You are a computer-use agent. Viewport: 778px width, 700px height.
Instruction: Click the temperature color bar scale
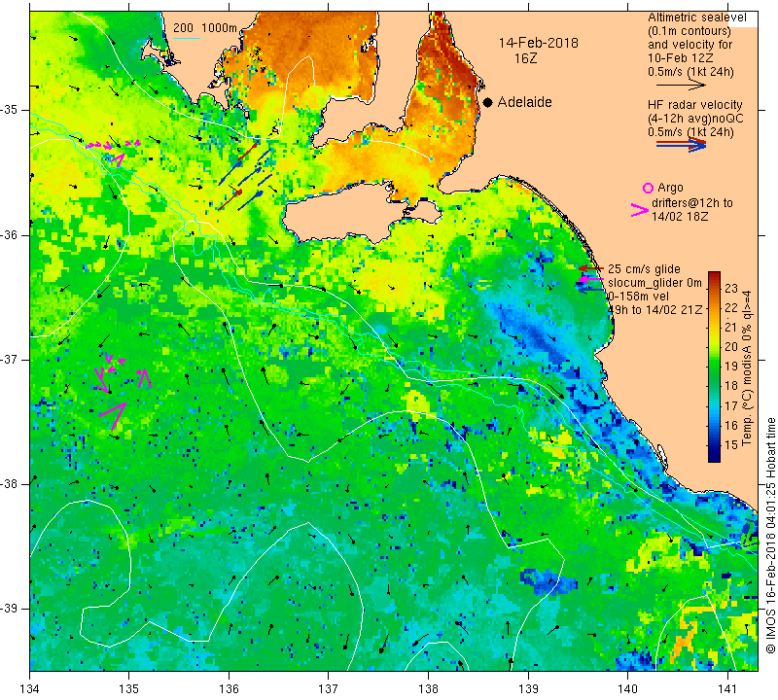click(714, 367)
